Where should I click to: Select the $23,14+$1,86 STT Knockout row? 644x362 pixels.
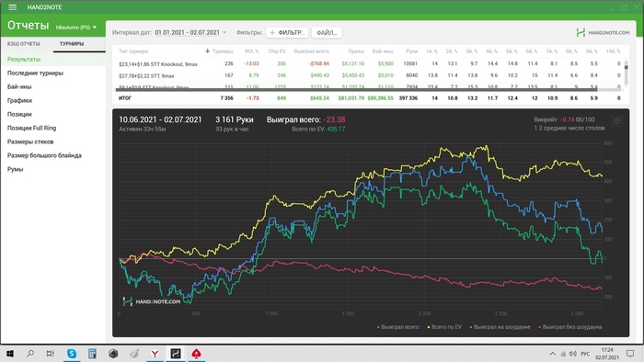tap(368, 63)
